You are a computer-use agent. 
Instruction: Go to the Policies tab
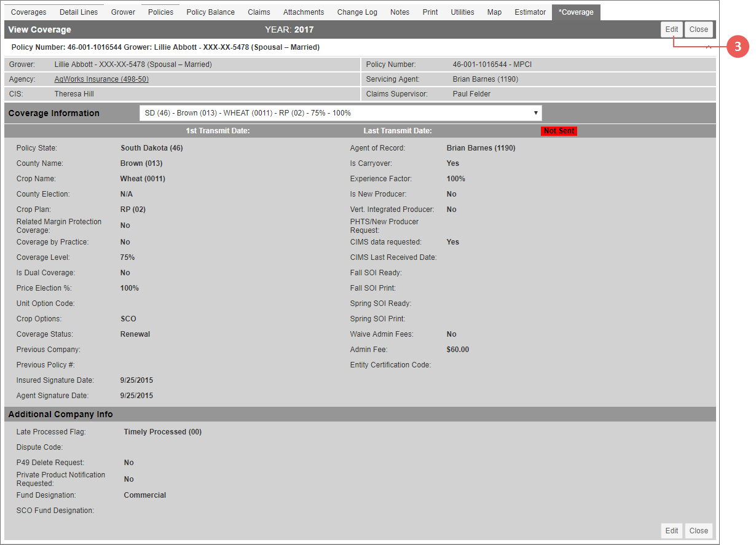coord(161,12)
